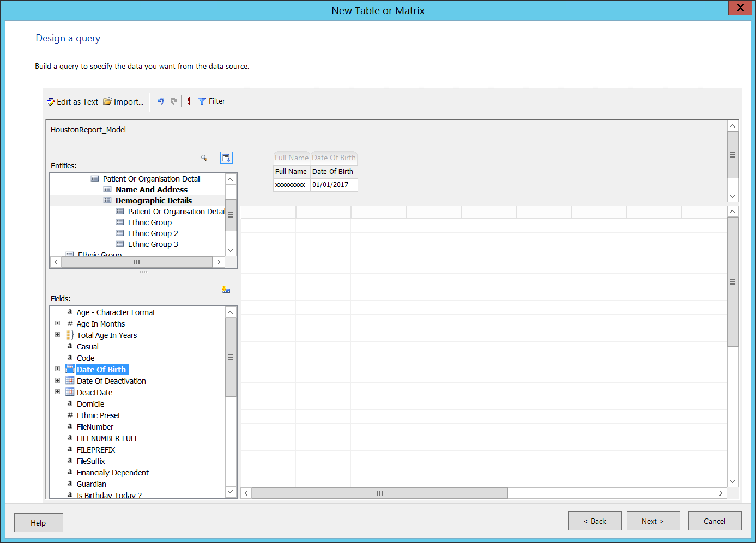Select the DeactDate field
756x543 pixels.
[95, 393]
